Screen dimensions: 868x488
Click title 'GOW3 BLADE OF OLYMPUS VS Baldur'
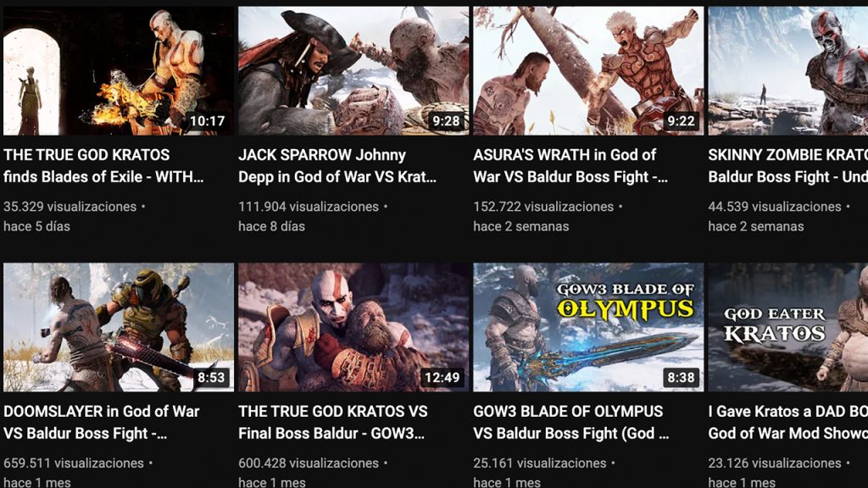pyautogui.click(x=571, y=423)
